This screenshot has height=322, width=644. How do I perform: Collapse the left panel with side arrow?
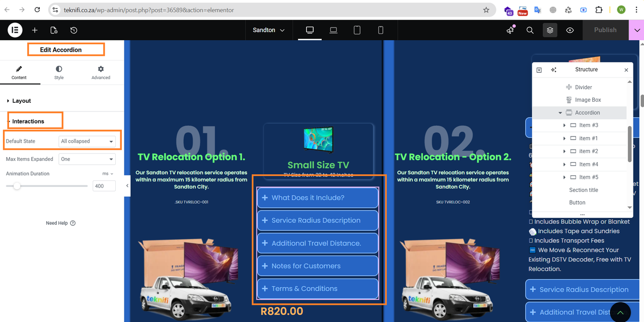pyautogui.click(x=127, y=185)
